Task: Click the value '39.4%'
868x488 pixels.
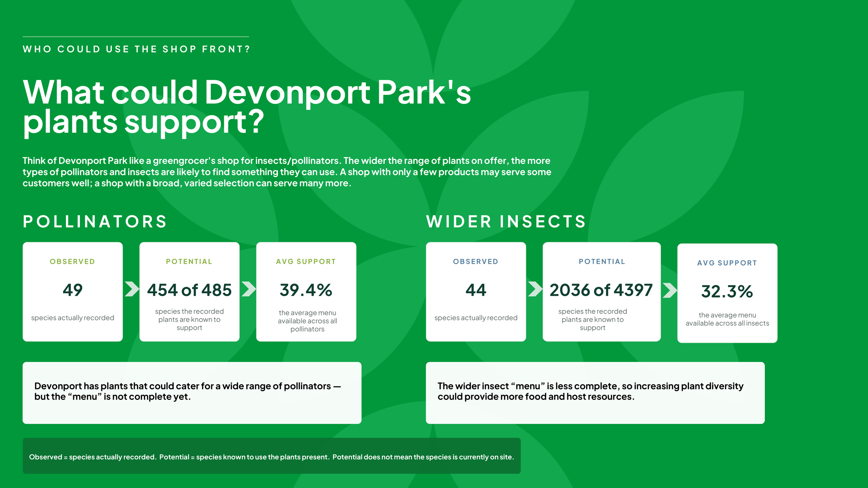Action: (306, 290)
